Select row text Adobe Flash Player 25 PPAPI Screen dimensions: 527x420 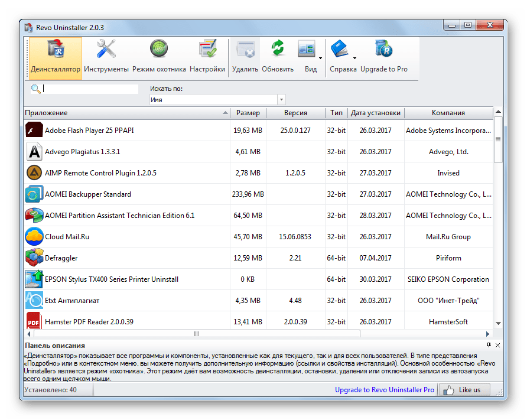(x=89, y=131)
